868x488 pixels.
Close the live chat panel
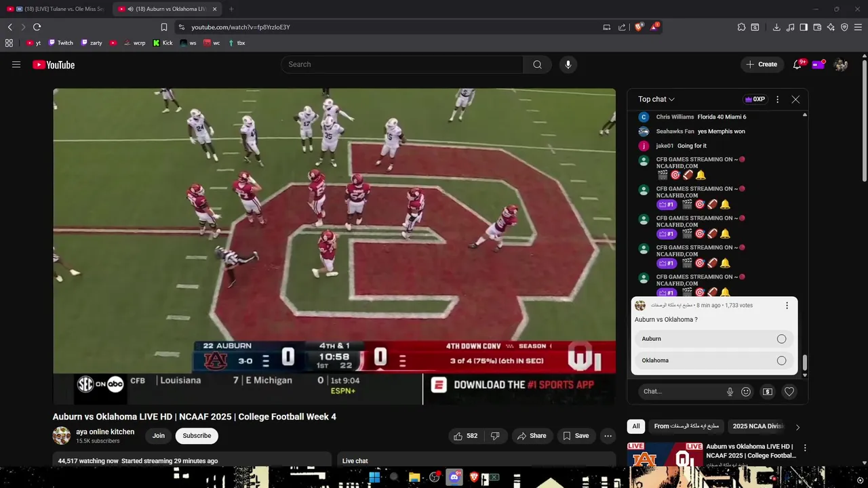(x=795, y=99)
